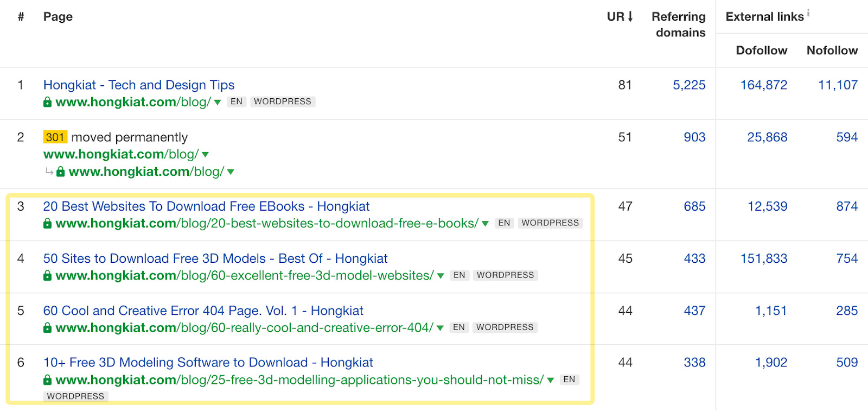The image size is (868, 411).
Task: Click the redirect arrow icon in row 2
Action: click(x=49, y=172)
